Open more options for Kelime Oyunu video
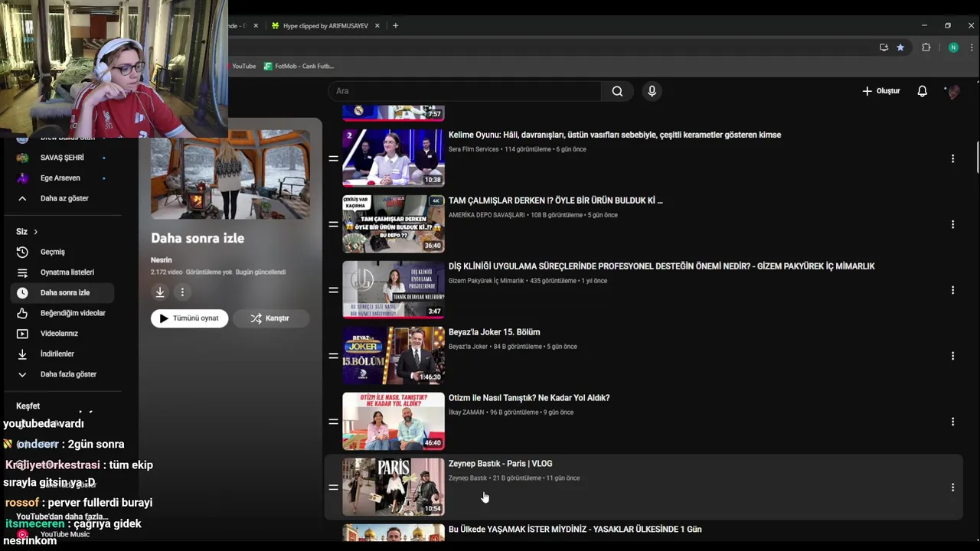This screenshot has width=980, height=551. point(952,158)
